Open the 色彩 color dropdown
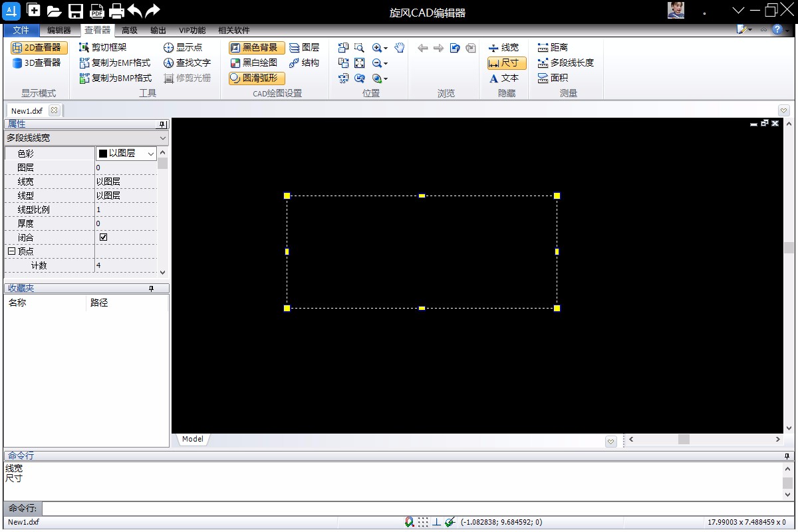This screenshot has height=532, width=798. coord(151,154)
